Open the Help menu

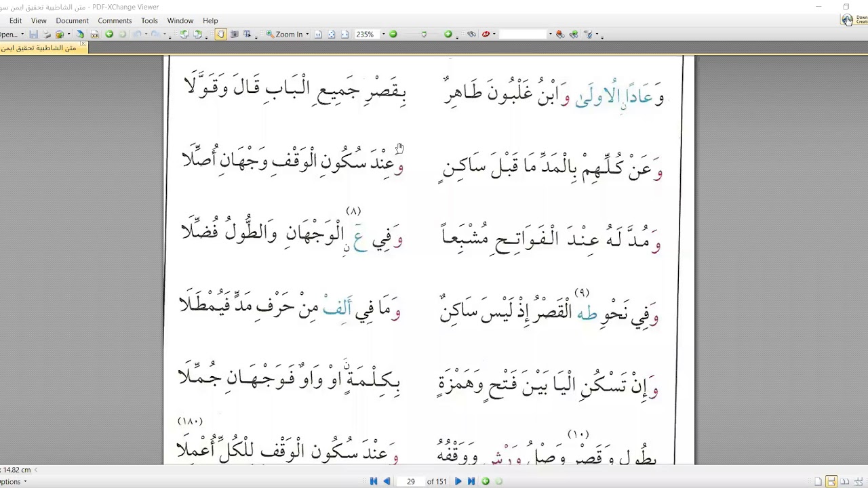[210, 20]
